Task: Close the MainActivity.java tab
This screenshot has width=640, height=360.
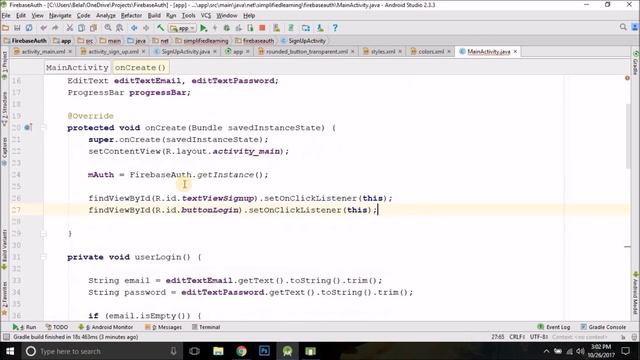Action: click(515, 51)
